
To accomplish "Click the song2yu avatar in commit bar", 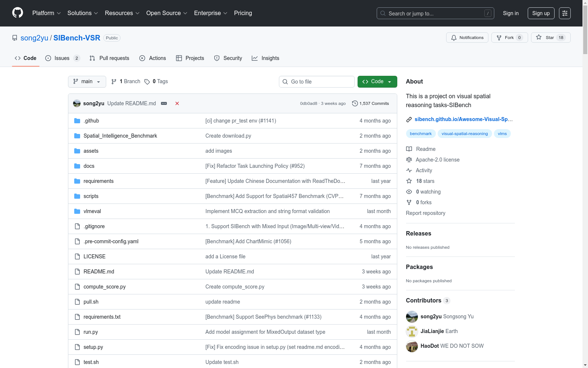I will click(x=77, y=103).
